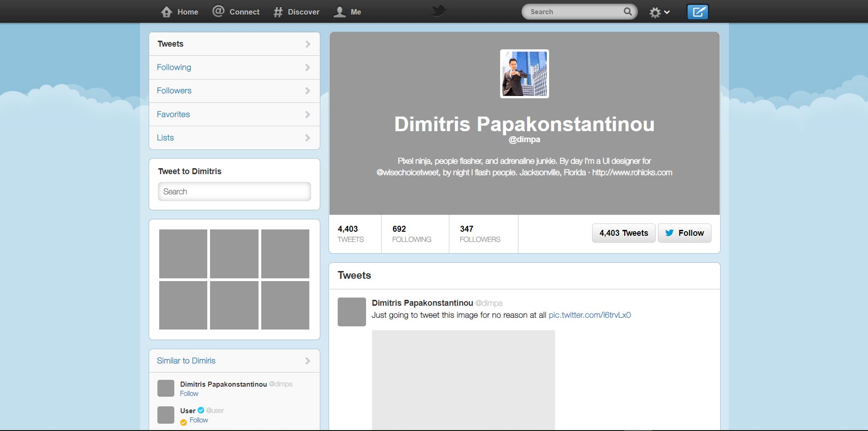Image resolution: width=868 pixels, height=431 pixels.
Task: Click the Home house icon
Action: (167, 12)
